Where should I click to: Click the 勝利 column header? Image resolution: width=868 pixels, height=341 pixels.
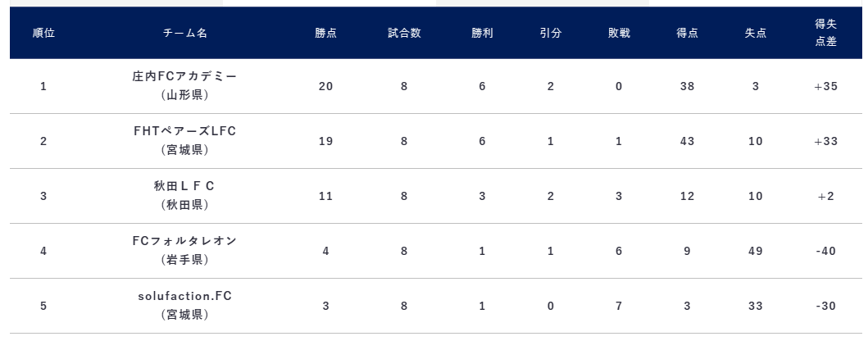point(482,34)
